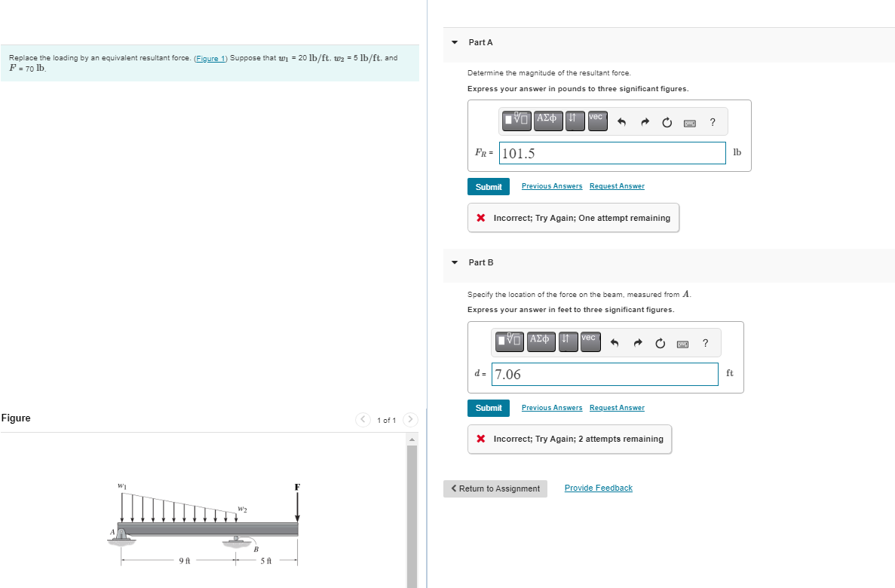The image size is (895, 588).
Task: Collapse the Part B section
Action: click(x=454, y=262)
